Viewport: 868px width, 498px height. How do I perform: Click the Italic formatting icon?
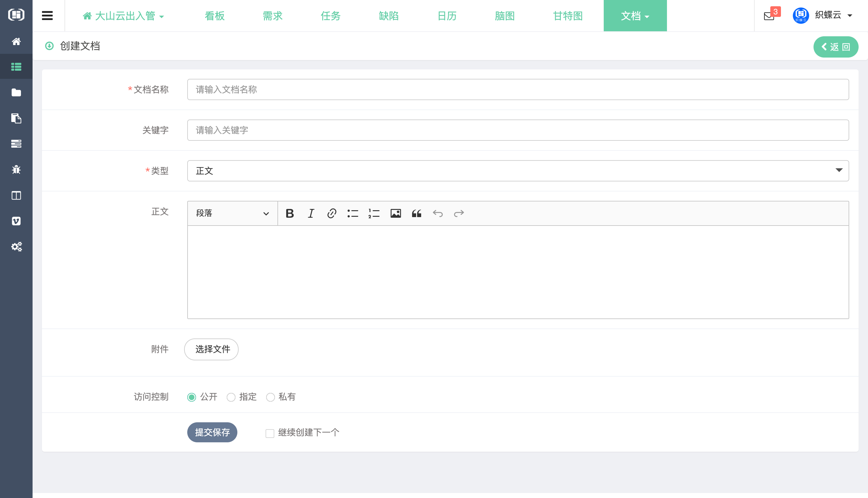click(311, 213)
